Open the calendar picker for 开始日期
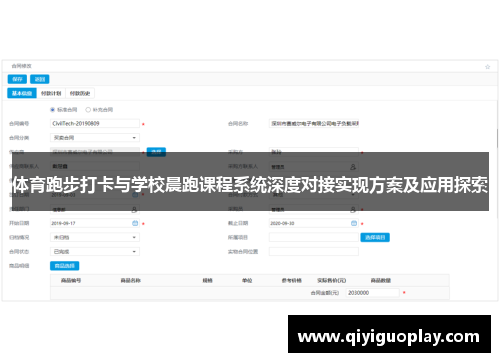 point(135,223)
